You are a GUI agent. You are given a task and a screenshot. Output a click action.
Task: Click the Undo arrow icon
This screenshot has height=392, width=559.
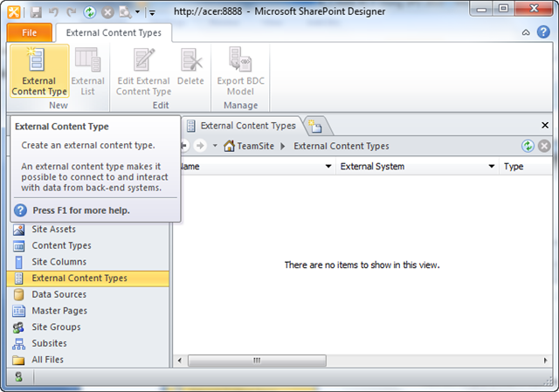pos(53,12)
